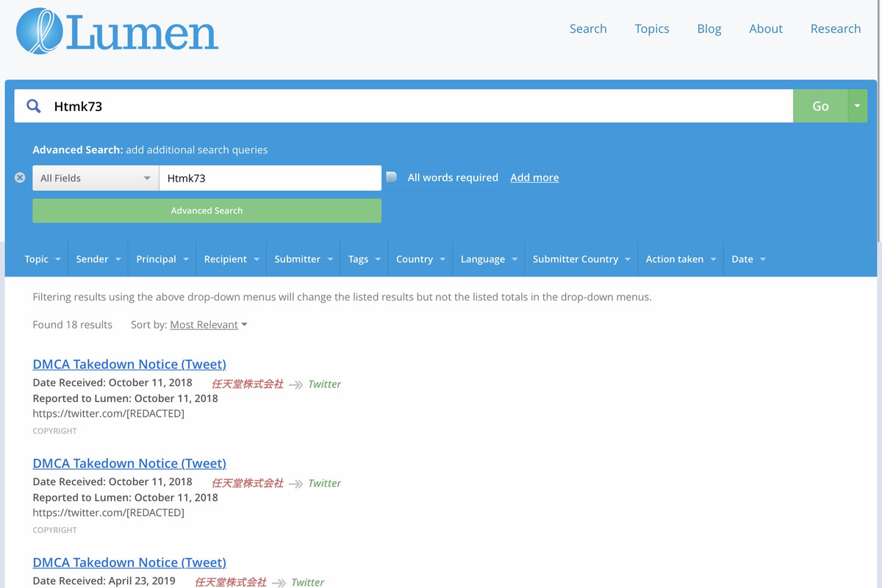This screenshot has height=588, width=882.
Task: Click the green Go button
Action: 820,106
